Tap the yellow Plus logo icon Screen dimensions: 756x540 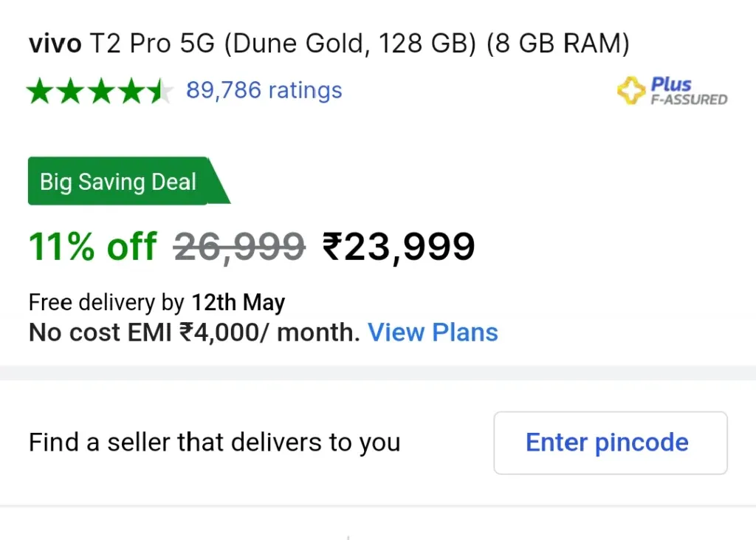[631, 90]
